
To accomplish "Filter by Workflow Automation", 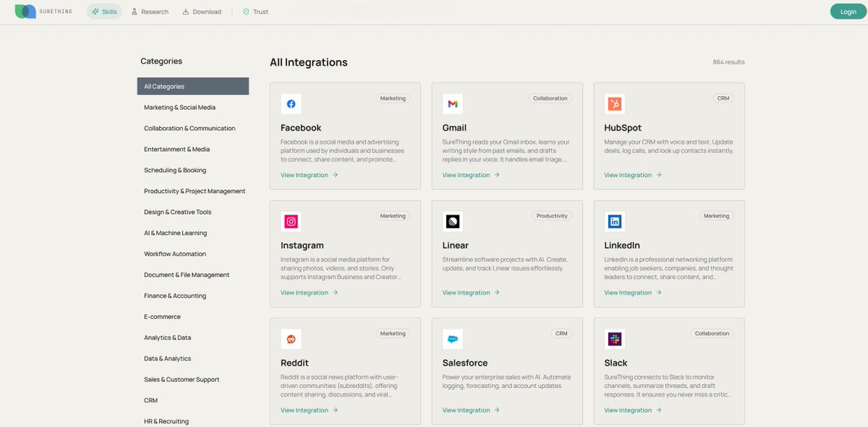I will [x=193, y=254].
